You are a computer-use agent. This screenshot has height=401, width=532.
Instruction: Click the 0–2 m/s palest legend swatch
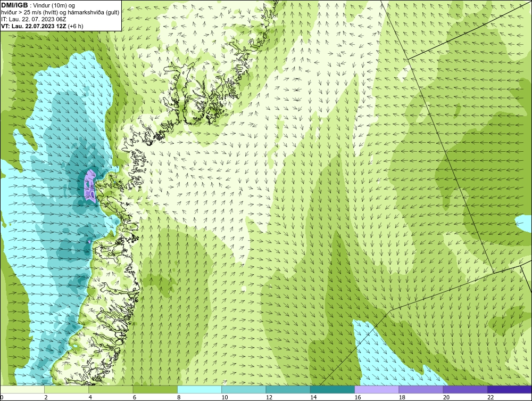(x=22, y=389)
